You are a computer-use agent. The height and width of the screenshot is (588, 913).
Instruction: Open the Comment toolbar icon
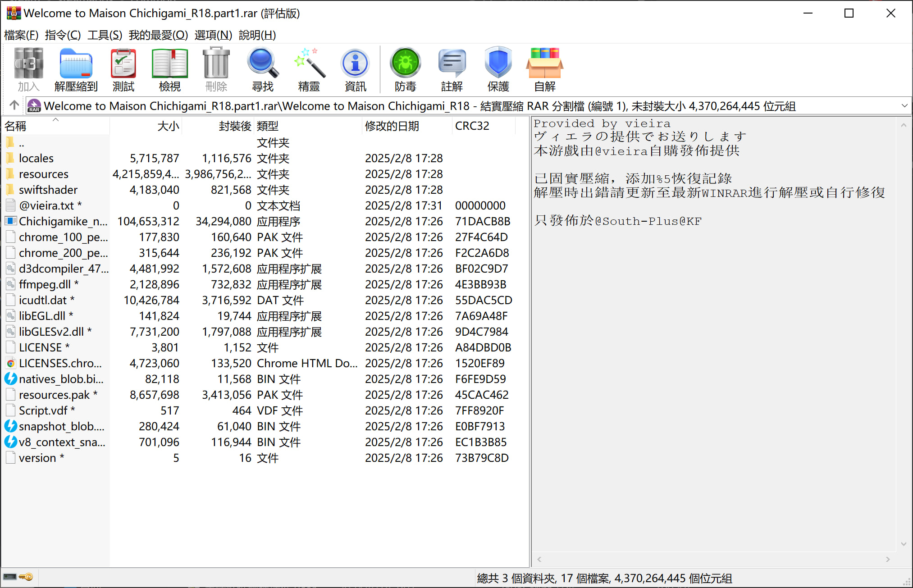click(x=452, y=69)
